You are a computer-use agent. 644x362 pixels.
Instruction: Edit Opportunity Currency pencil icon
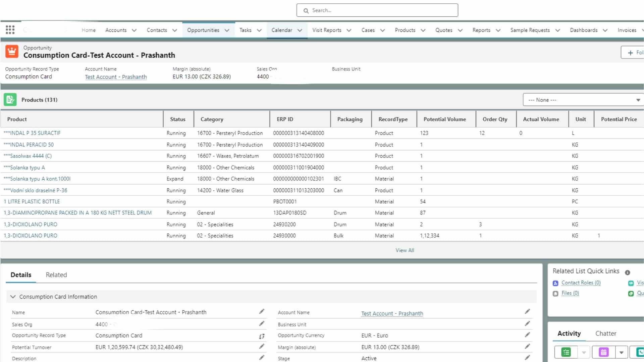pos(527,335)
